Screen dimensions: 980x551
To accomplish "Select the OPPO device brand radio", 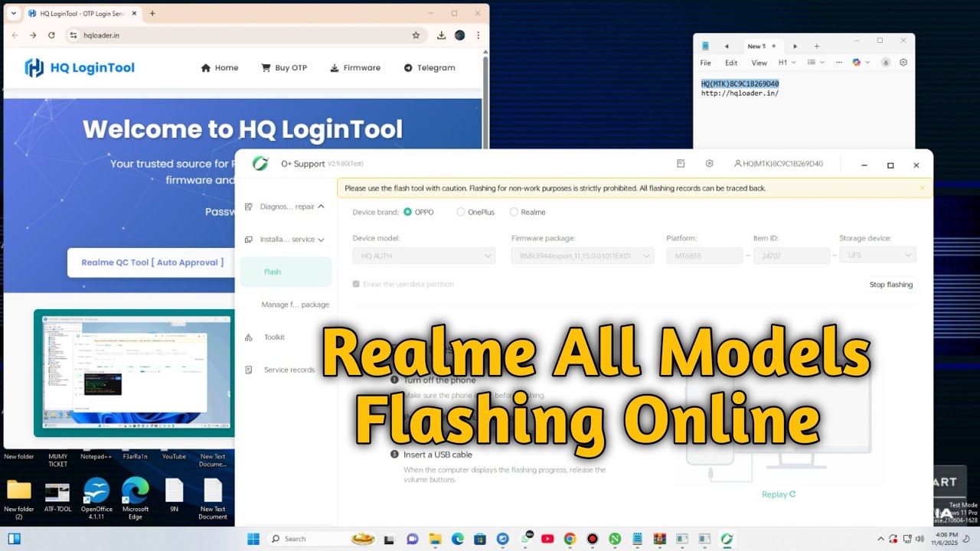I will pos(407,212).
